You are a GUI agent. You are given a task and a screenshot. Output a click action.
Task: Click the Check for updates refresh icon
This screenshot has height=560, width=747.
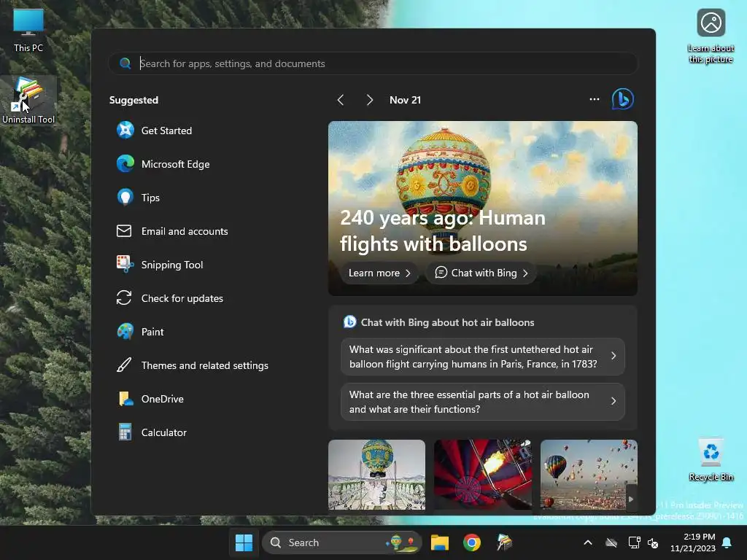tap(124, 298)
